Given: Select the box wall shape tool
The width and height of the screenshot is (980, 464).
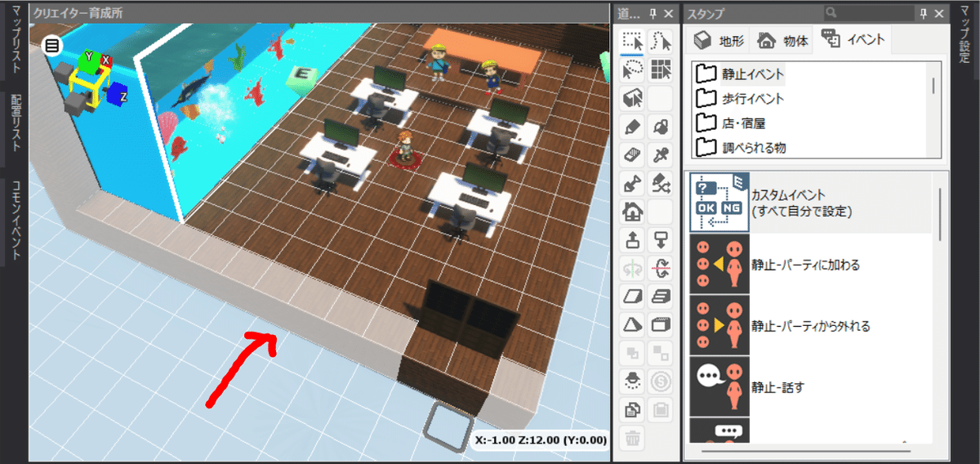Looking at the screenshot, I should tap(661, 325).
